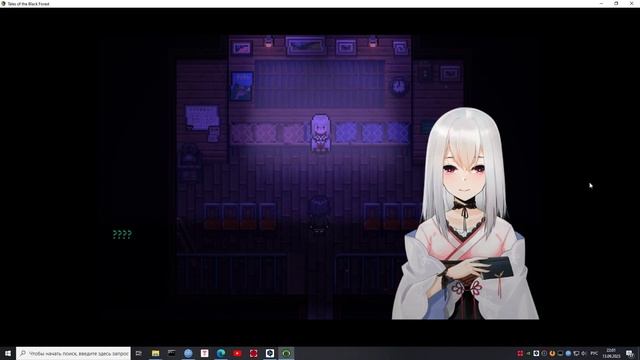Click the dark player character sprite
Viewport: 640px width, 360px height.
tap(318, 213)
